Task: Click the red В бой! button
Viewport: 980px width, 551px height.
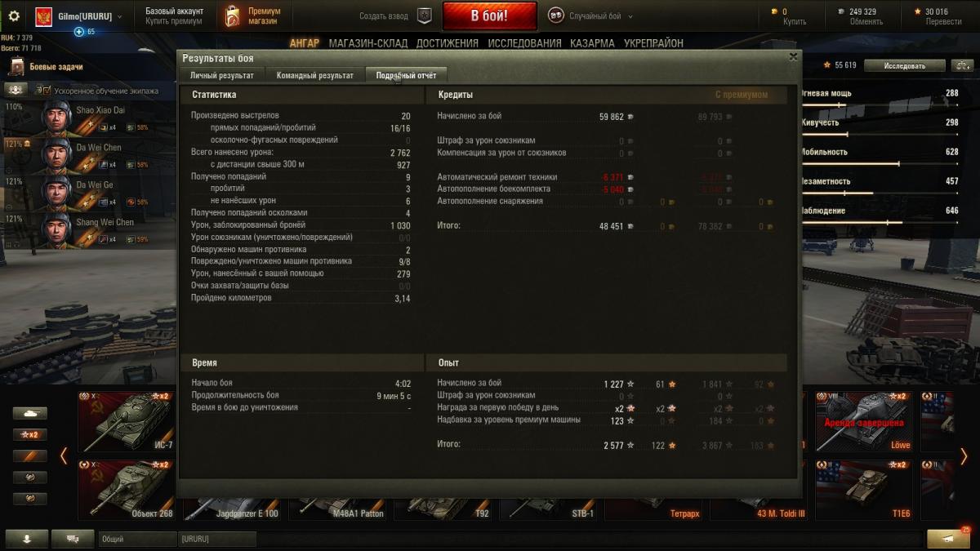Action: pos(490,16)
